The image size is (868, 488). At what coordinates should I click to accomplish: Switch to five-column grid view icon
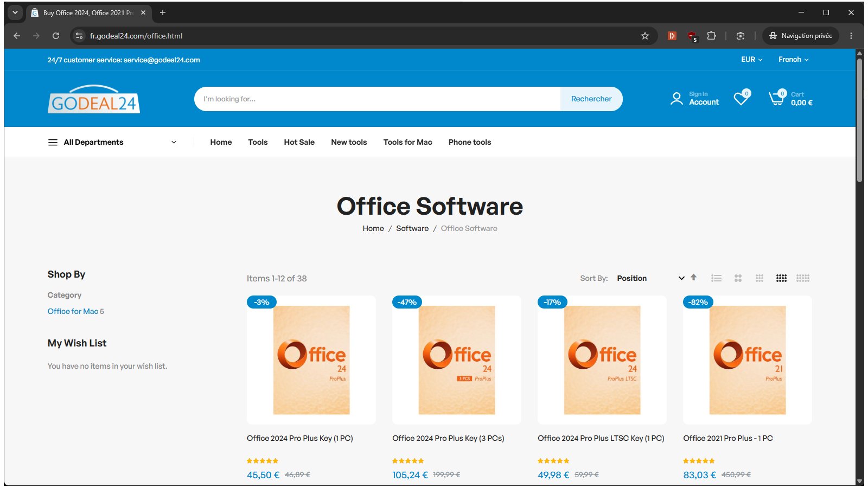(x=803, y=278)
